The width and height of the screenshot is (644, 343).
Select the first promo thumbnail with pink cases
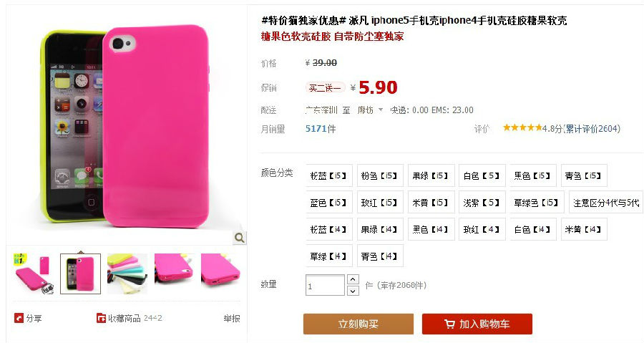click(34, 274)
